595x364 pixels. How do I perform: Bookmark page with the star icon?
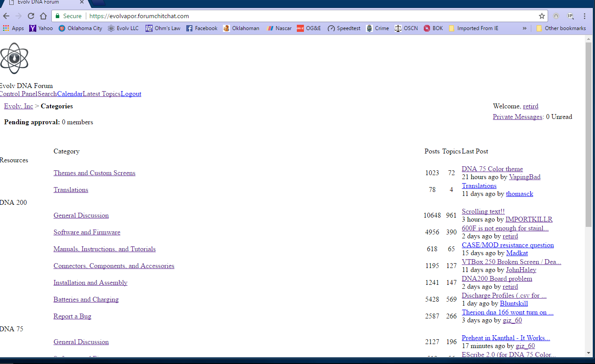(541, 16)
